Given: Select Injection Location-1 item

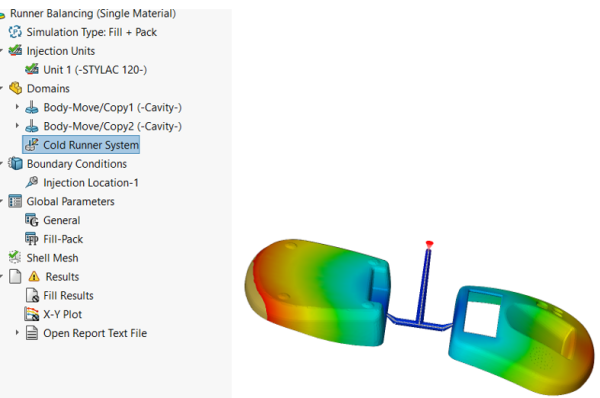Looking at the screenshot, I should (91, 183).
